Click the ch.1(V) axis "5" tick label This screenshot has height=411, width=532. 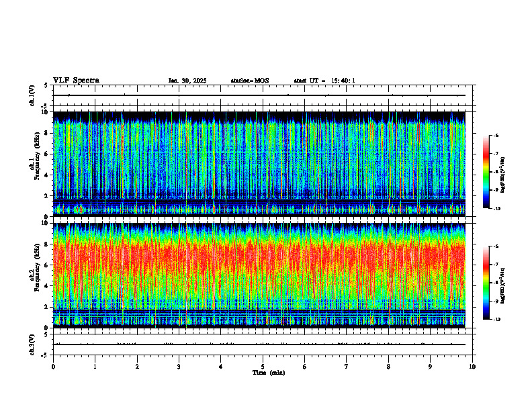(x=46, y=85)
